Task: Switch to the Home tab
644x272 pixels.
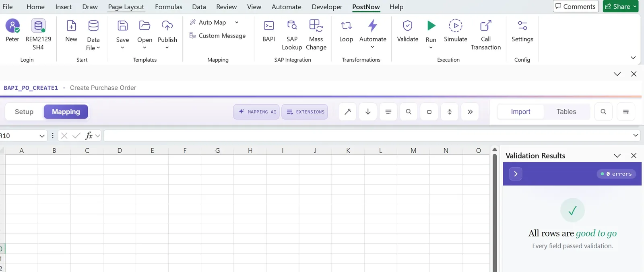Action: (35, 7)
